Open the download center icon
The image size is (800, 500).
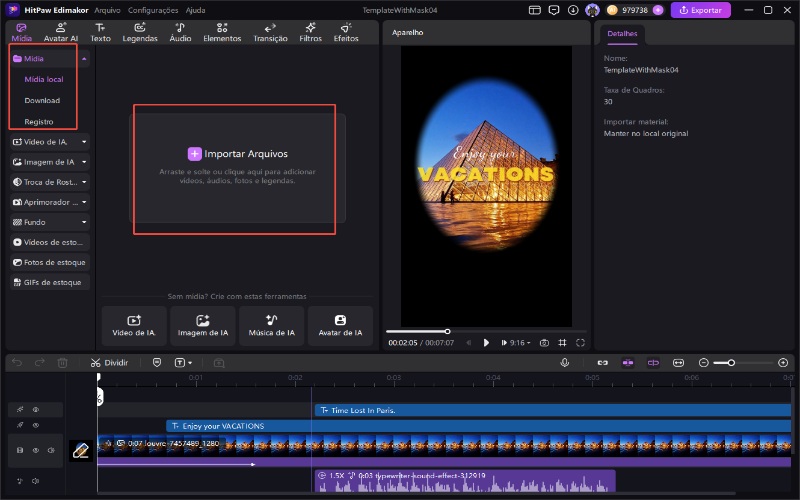click(x=573, y=10)
